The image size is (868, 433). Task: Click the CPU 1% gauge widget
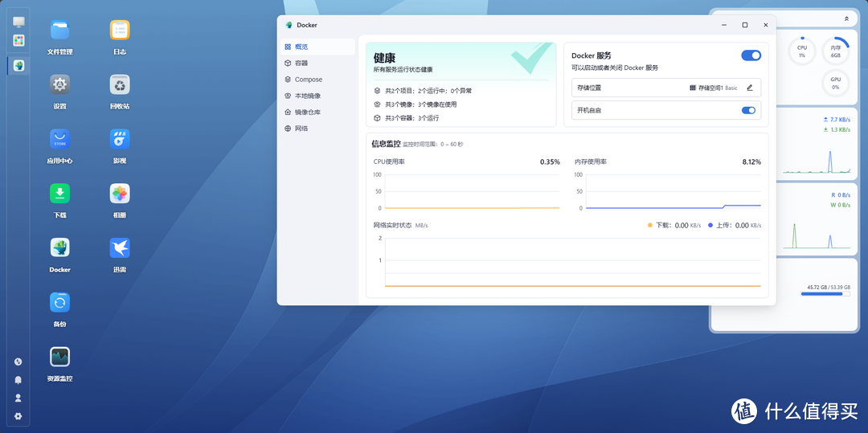pyautogui.click(x=801, y=51)
